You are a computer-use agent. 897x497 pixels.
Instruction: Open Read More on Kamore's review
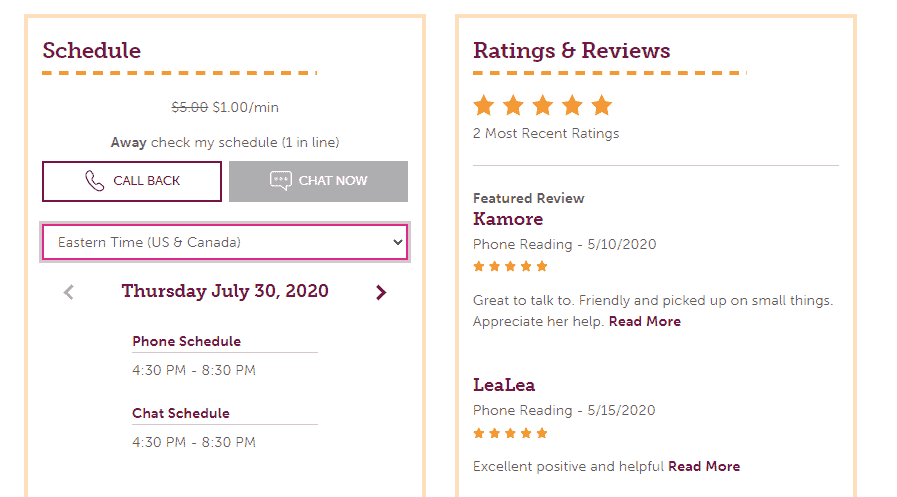tap(645, 321)
